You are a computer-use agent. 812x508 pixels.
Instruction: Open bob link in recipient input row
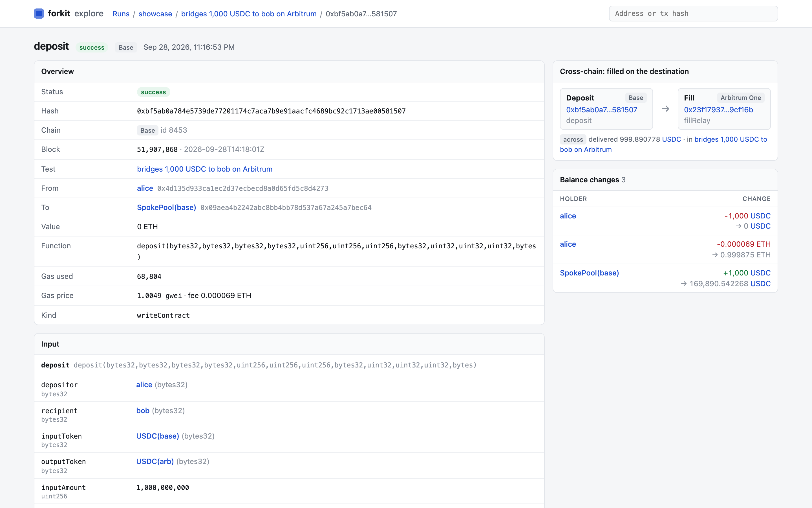pyautogui.click(x=143, y=411)
